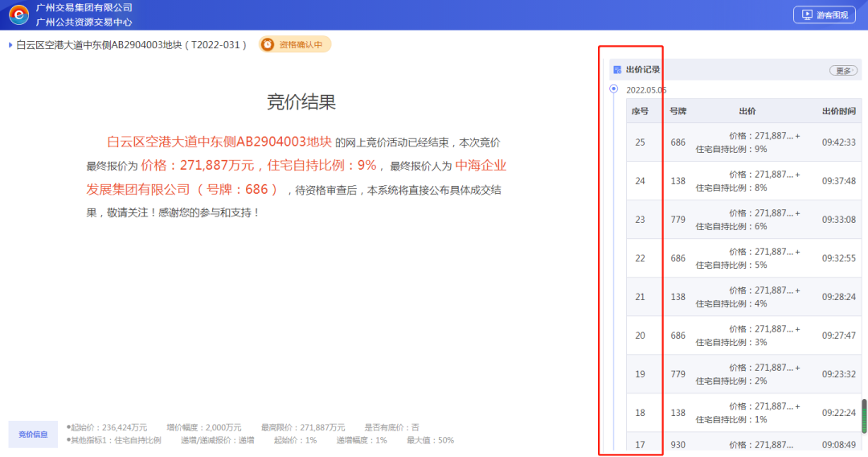Viewport: 868px width, 457px height.
Task: Click 住宅自持比例：1% in the bid list
Action: click(731, 420)
